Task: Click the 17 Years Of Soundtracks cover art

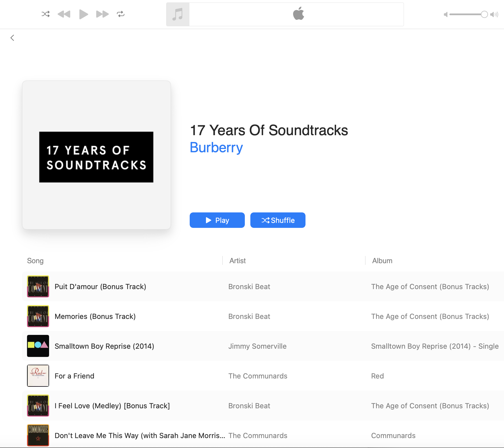Action: click(x=96, y=154)
